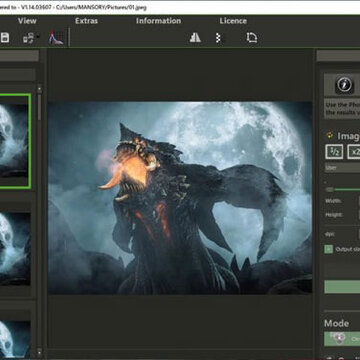Open the View menu
The image size is (360, 360).
click(27, 21)
